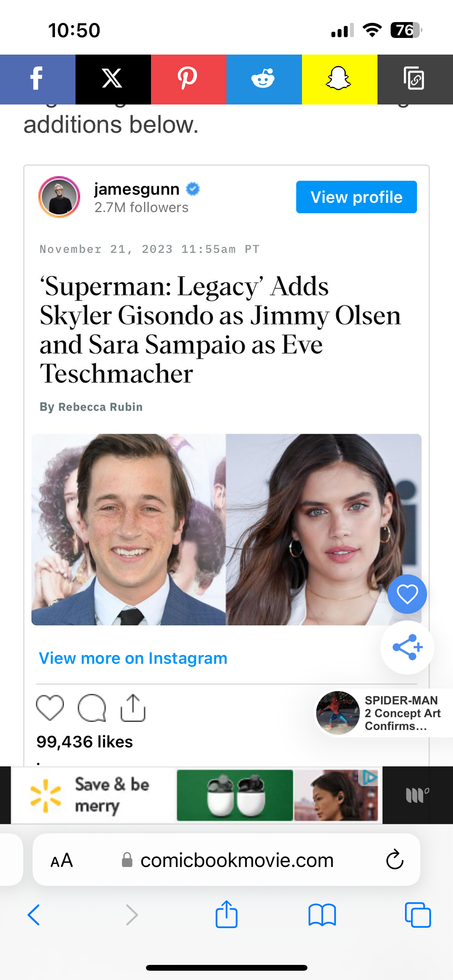Open jamesgunn username link
This screenshot has height=980, width=453.
tap(137, 189)
